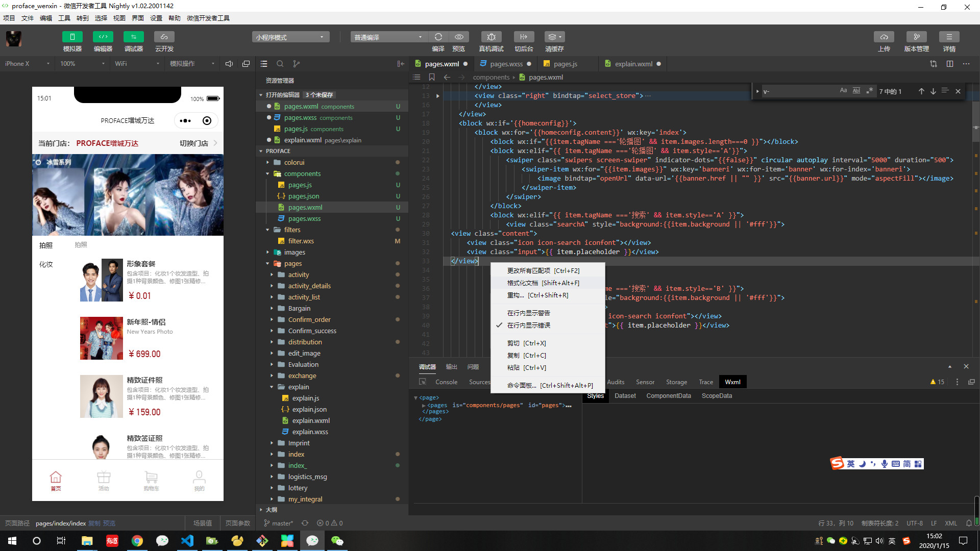This screenshot has width=980, height=551.
Task: Click the switch store link in simulator
Action: pos(194,143)
